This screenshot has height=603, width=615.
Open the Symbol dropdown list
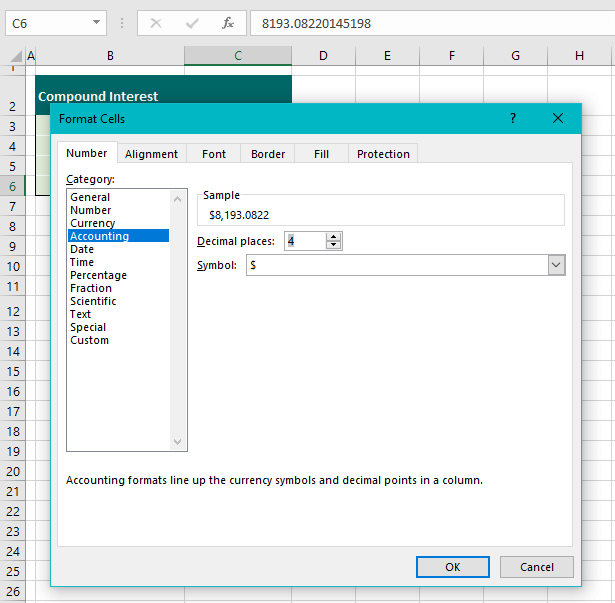point(556,265)
